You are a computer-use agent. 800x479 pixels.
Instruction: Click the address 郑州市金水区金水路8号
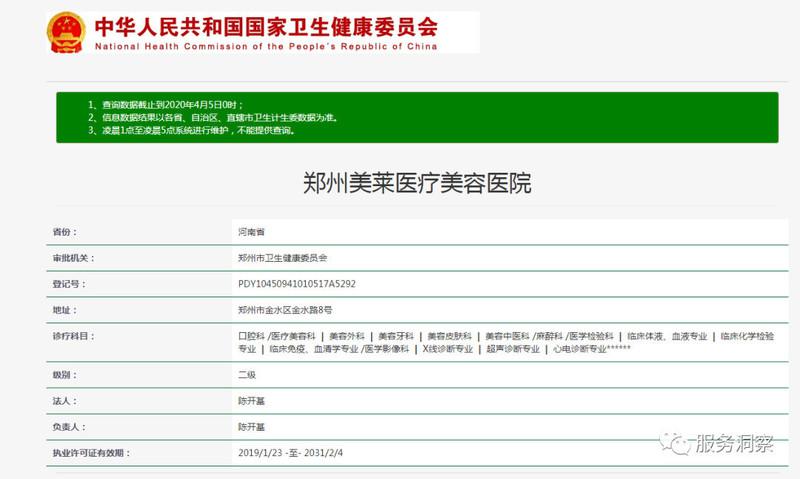[285, 310]
